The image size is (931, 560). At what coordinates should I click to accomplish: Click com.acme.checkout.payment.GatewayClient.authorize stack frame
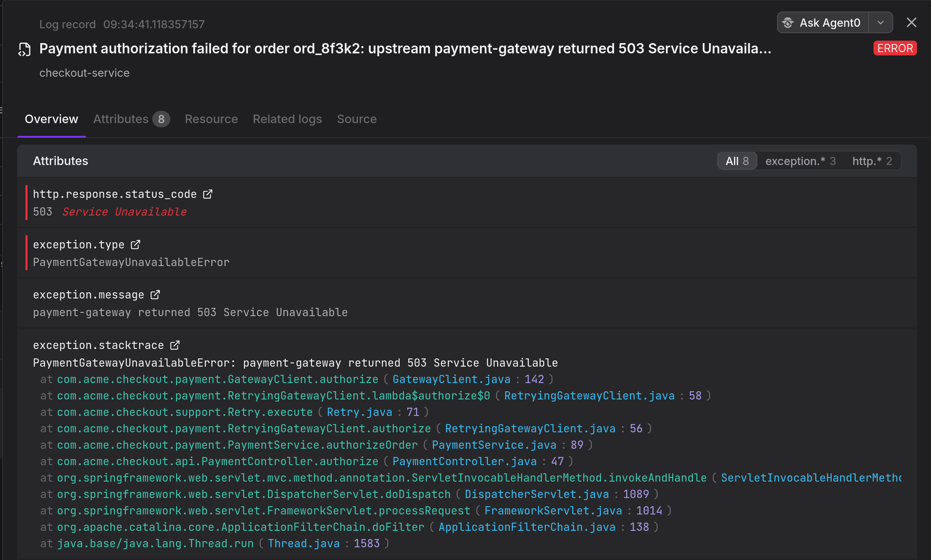tap(218, 379)
